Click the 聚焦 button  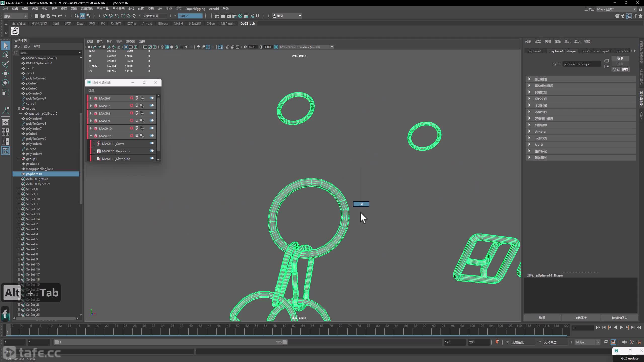[620, 58]
